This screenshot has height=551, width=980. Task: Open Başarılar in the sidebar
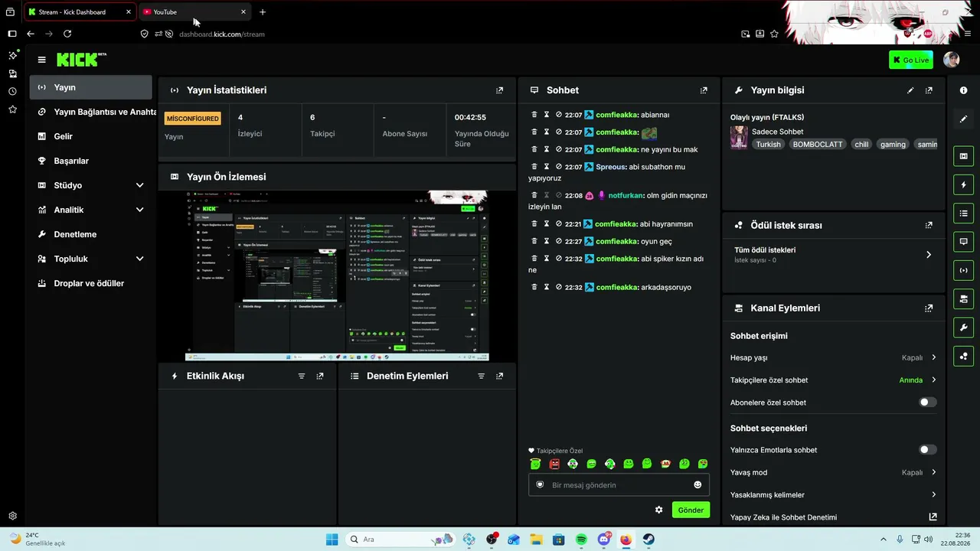tap(91, 161)
